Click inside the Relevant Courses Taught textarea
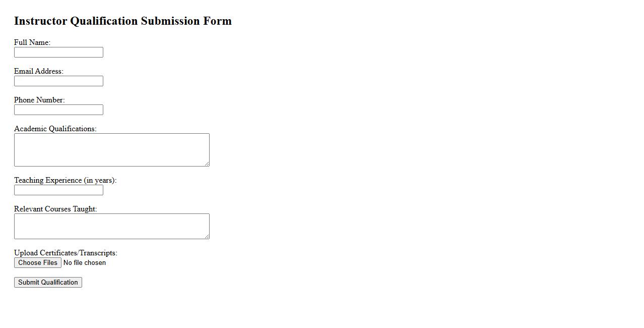The image size is (644, 328). [111, 226]
